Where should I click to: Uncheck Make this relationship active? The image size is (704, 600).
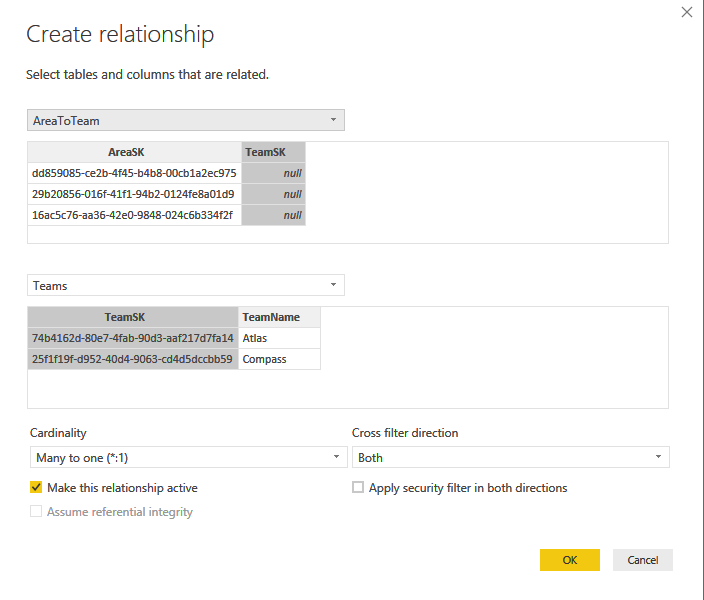36,488
